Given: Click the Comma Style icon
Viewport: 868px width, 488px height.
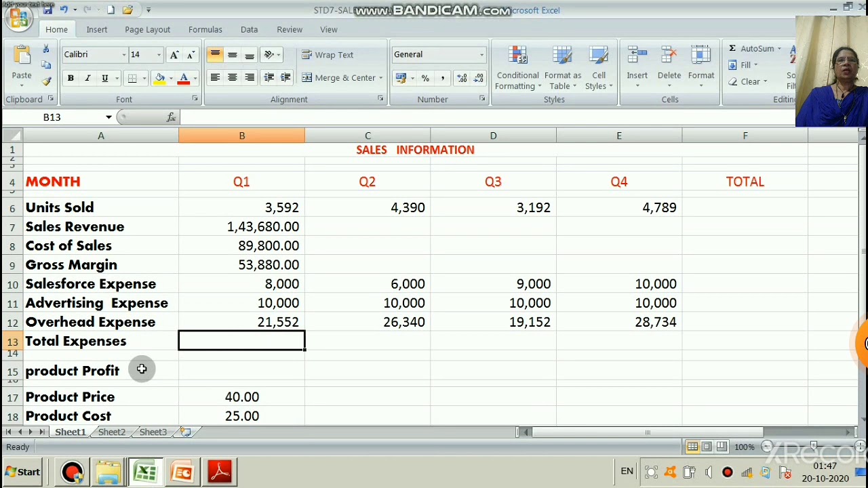Looking at the screenshot, I should pos(442,78).
